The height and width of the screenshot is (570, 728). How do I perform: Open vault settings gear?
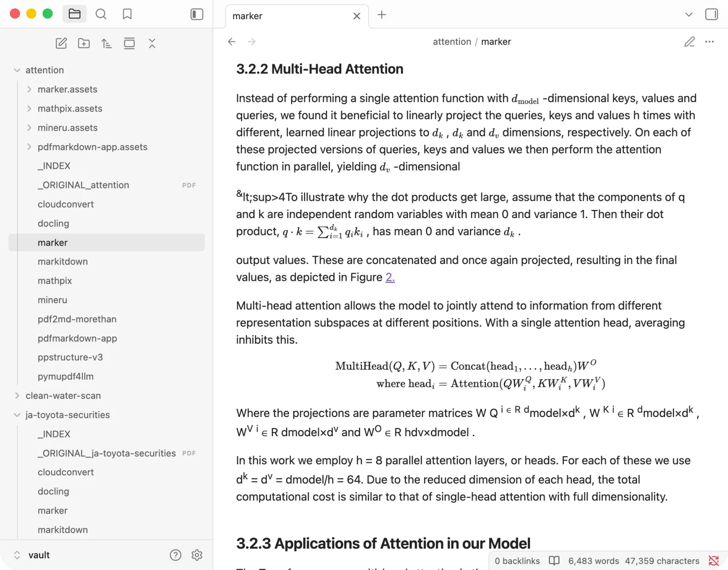[197, 555]
